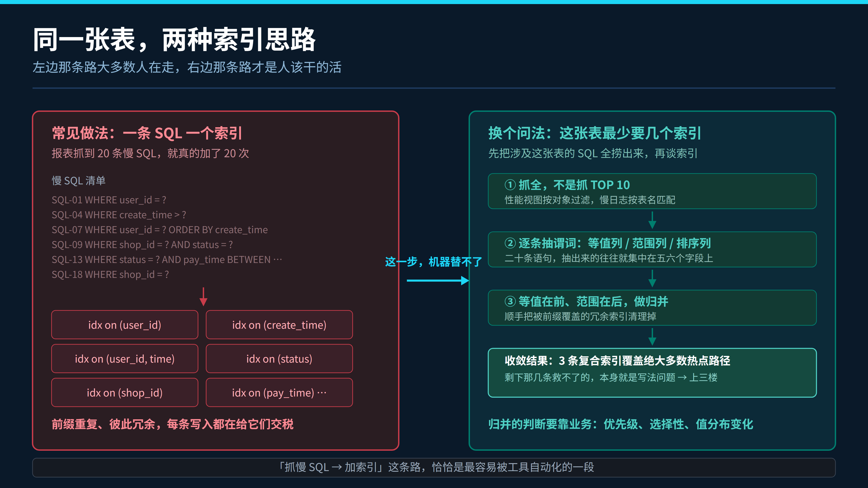Click the heading 常见做法：一条 SQL 一个索引

pos(147,133)
